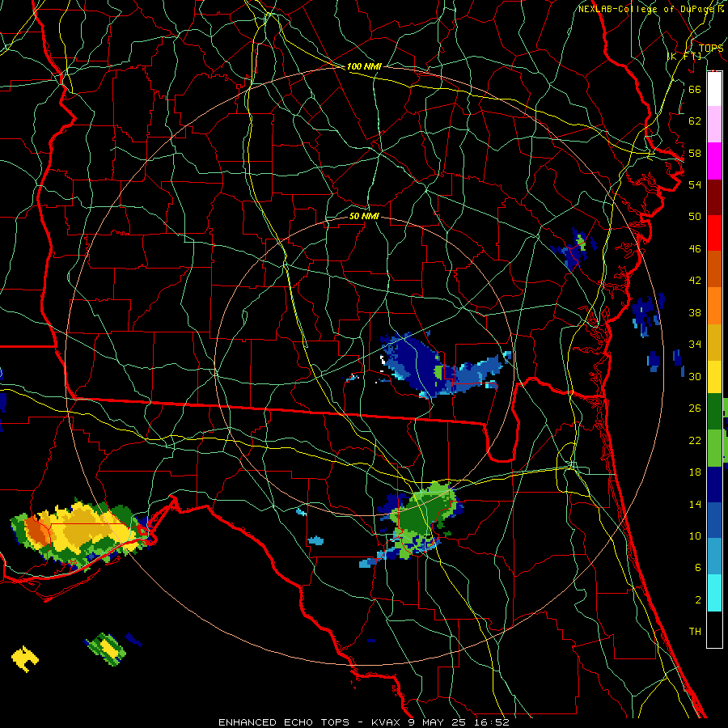Click the light pink legend swatch

(x=714, y=124)
